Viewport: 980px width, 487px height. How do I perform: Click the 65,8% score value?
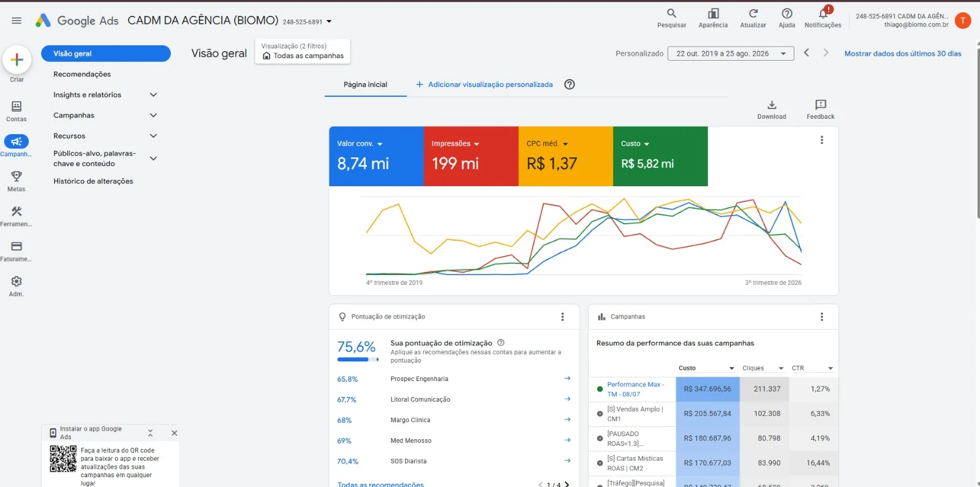coord(347,379)
